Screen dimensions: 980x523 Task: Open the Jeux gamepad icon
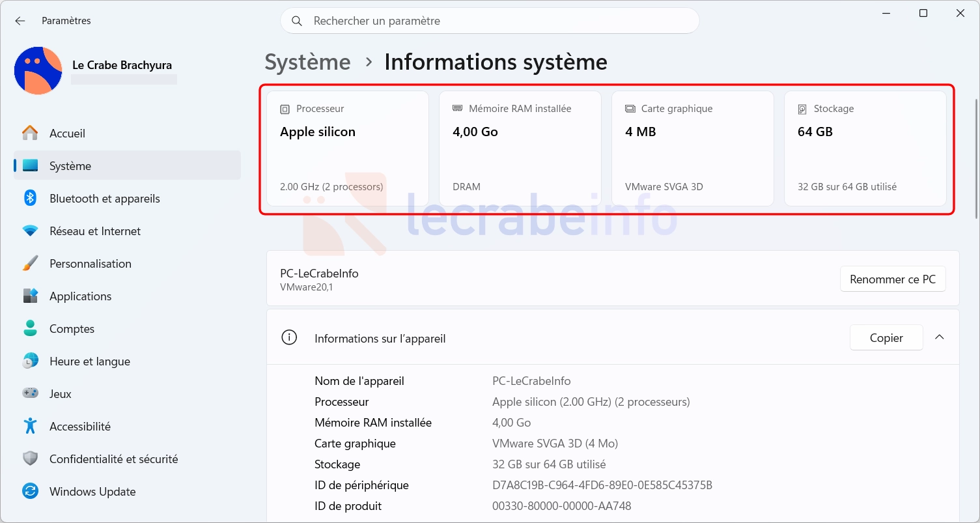point(30,394)
